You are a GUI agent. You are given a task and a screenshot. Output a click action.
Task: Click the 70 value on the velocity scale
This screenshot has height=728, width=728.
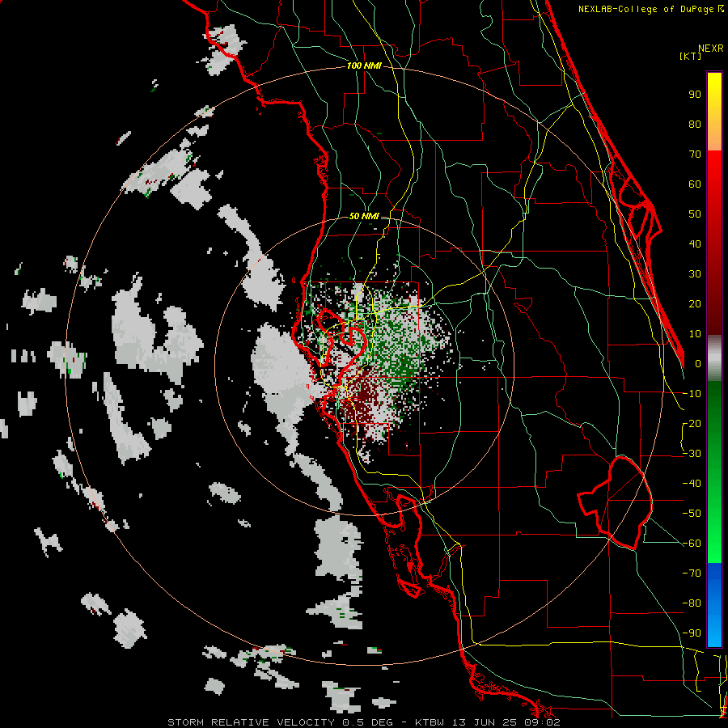(695, 154)
